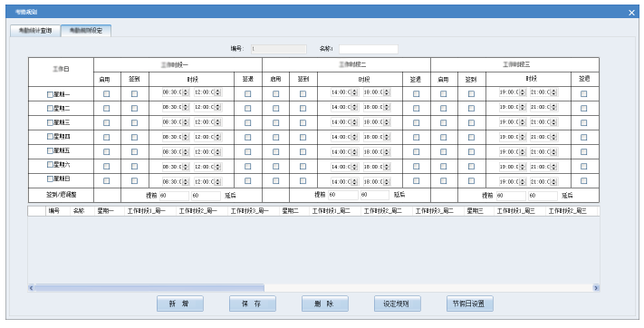This screenshot has width=644, height=328.
Task: Tick 签退 for 星期一 in 工作时段一
Action: (247, 93)
